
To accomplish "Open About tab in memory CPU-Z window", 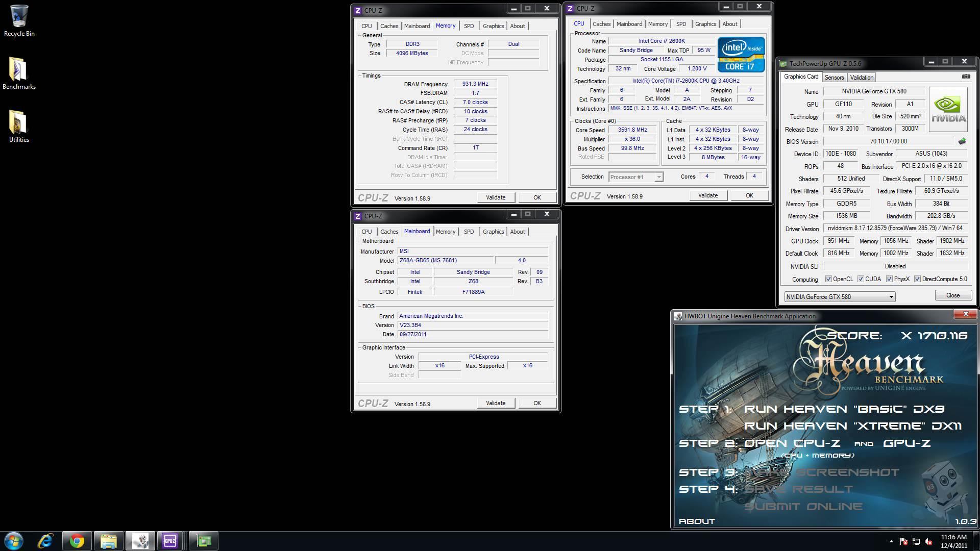I will (x=517, y=26).
